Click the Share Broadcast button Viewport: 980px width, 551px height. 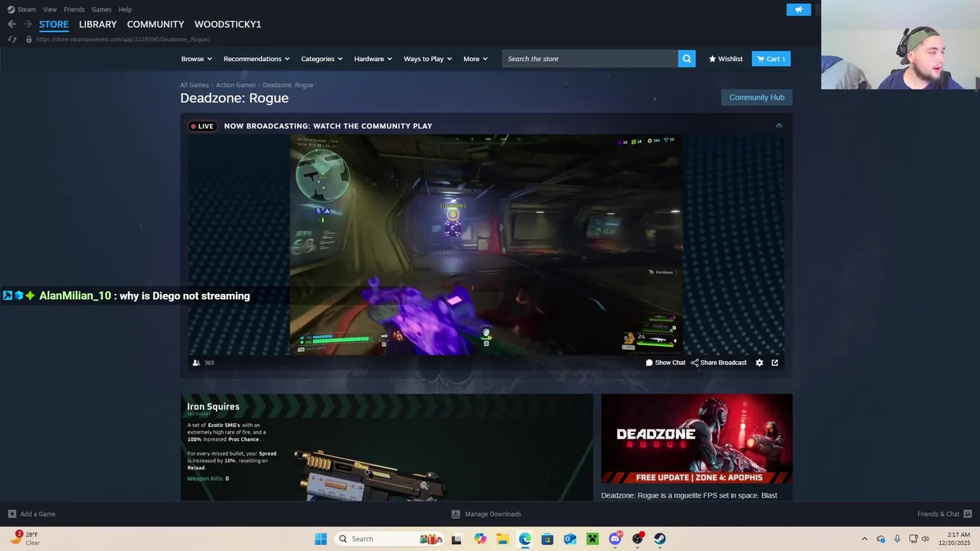[718, 363]
